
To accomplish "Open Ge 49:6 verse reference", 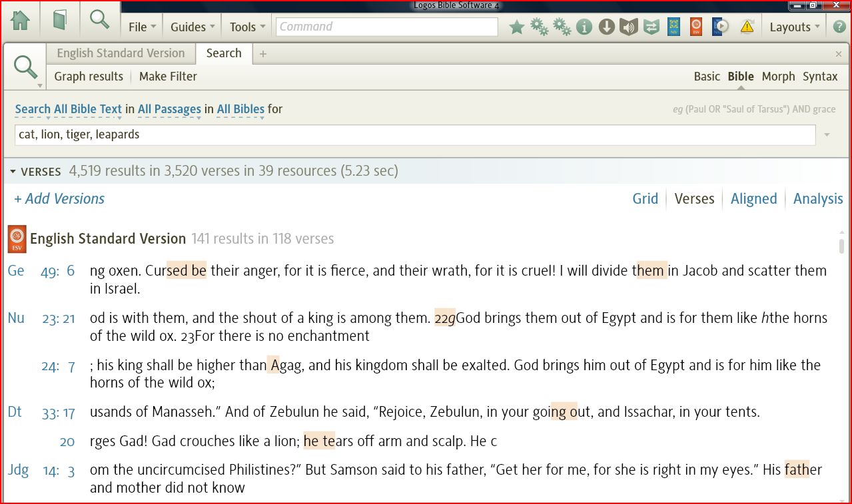I will (41, 271).
